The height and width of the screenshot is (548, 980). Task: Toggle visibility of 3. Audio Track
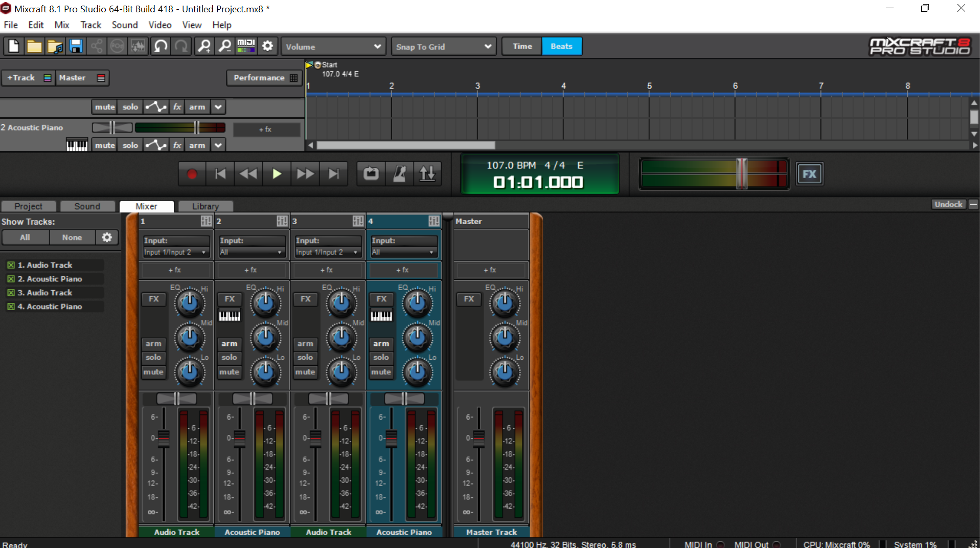coord(11,293)
